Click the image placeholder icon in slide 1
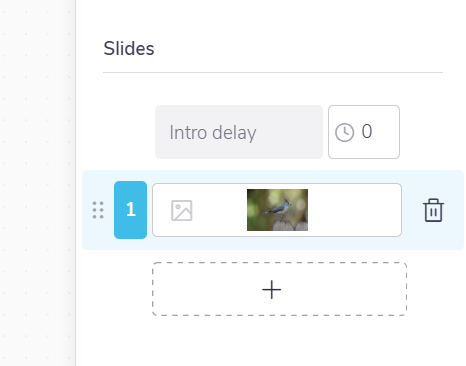This screenshot has height=366, width=466. coord(182,210)
